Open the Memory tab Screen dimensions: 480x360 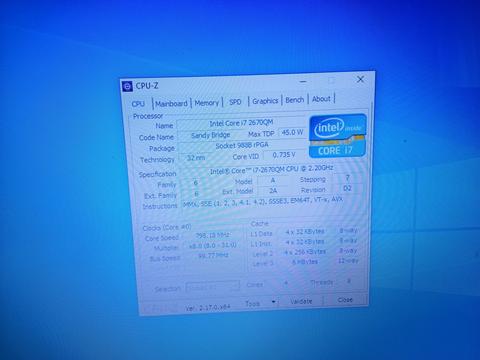click(x=207, y=103)
